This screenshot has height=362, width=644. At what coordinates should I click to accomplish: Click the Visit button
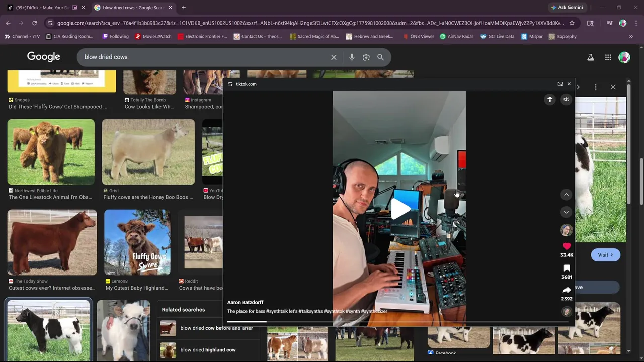coord(605,255)
